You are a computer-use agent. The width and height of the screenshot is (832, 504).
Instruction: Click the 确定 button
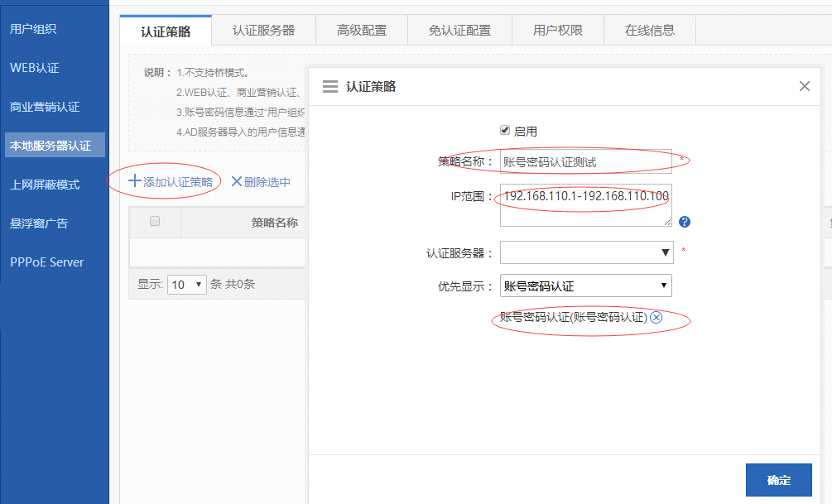(778, 480)
